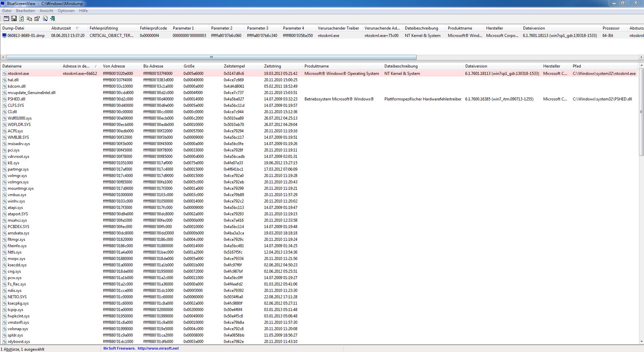
Task: Click the Exit door toolbar icon
Action: coord(52,19)
